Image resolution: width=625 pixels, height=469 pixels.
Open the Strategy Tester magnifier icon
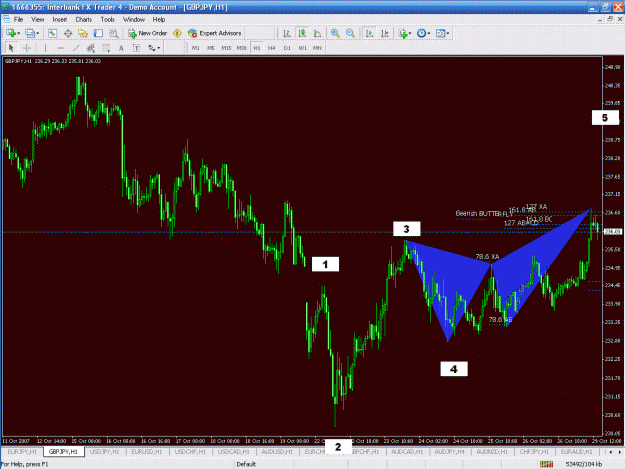click(114, 33)
